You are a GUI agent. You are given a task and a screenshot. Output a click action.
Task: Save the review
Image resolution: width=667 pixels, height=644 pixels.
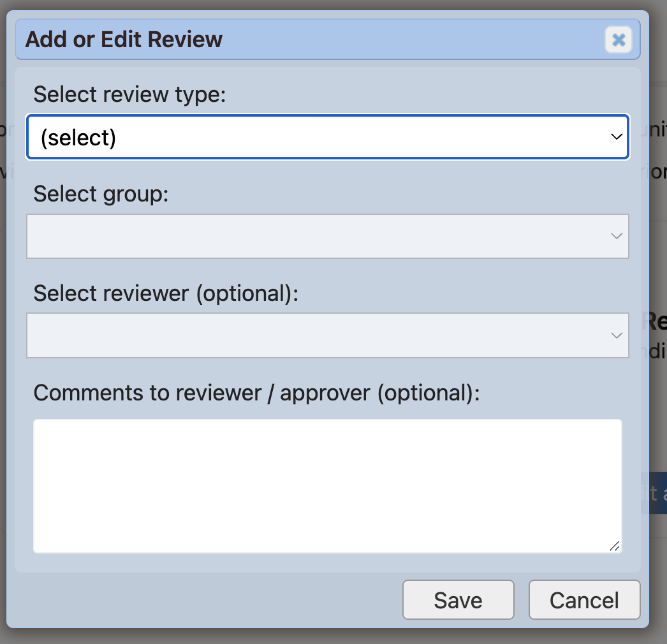(458, 600)
